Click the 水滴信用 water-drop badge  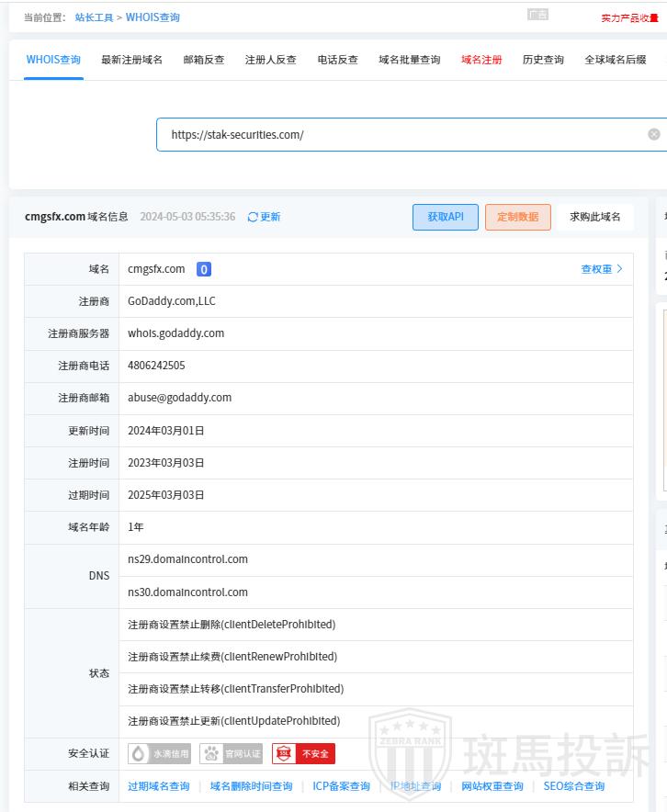click(160, 754)
